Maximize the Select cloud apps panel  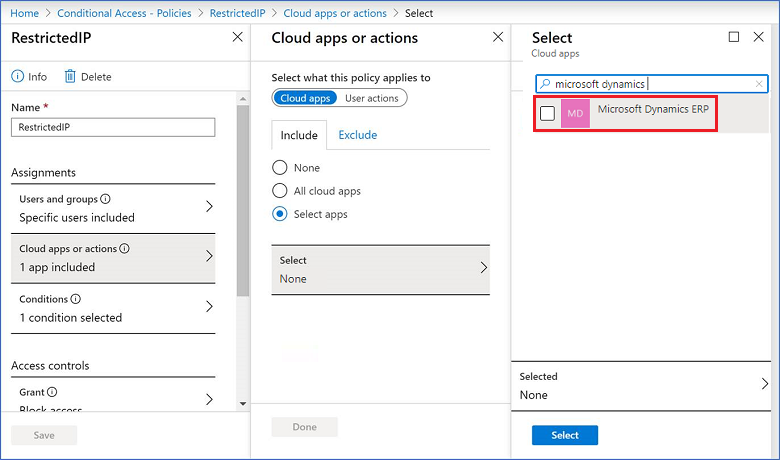click(734, 37)
